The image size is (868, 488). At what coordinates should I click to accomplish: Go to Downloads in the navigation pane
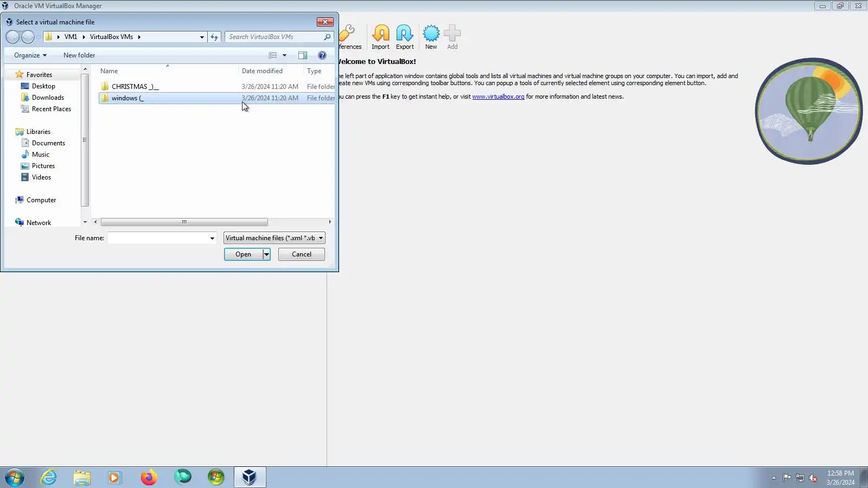pos(48,98)
